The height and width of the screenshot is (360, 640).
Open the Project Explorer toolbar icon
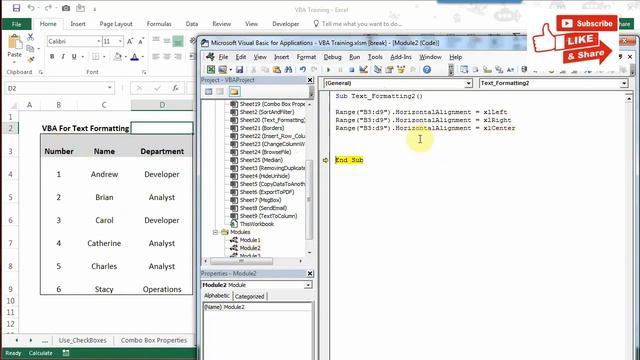[378, 69]
